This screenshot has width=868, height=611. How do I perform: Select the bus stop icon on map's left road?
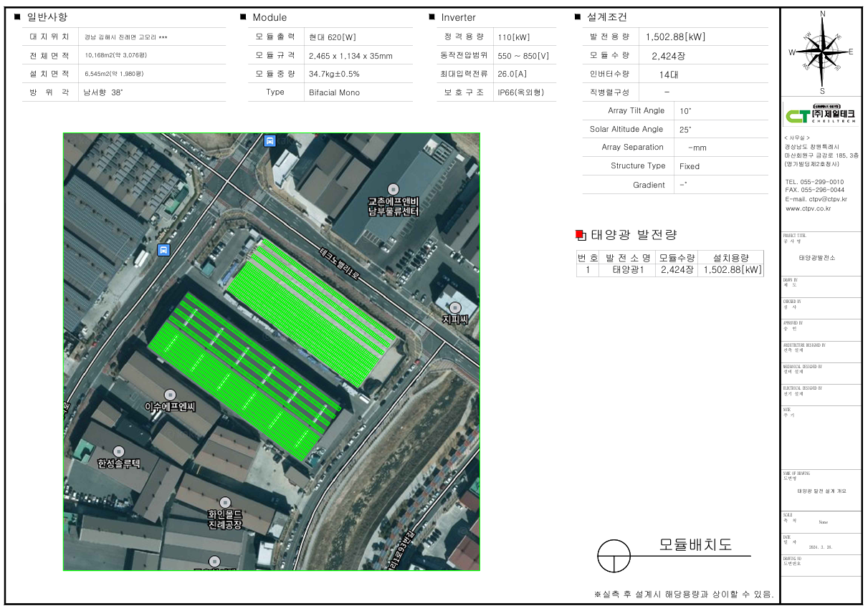point(164,250)
